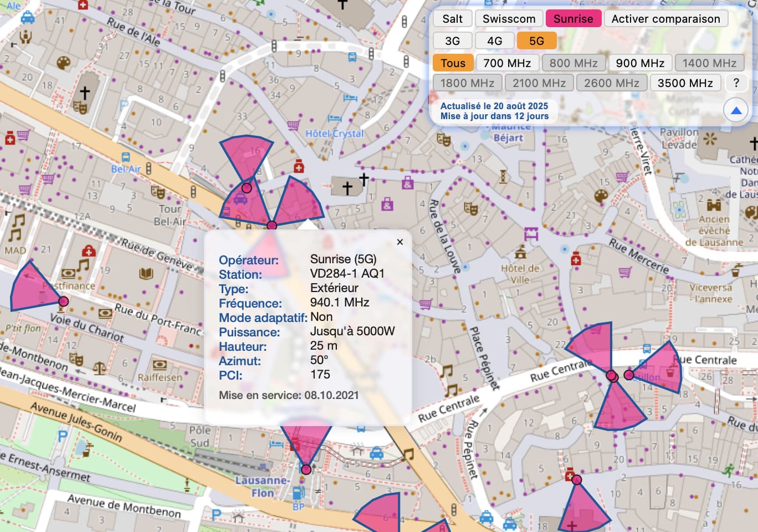Switch to 3G network filter
The width and height of the screenshot is (758, 532).
[452, 41]
